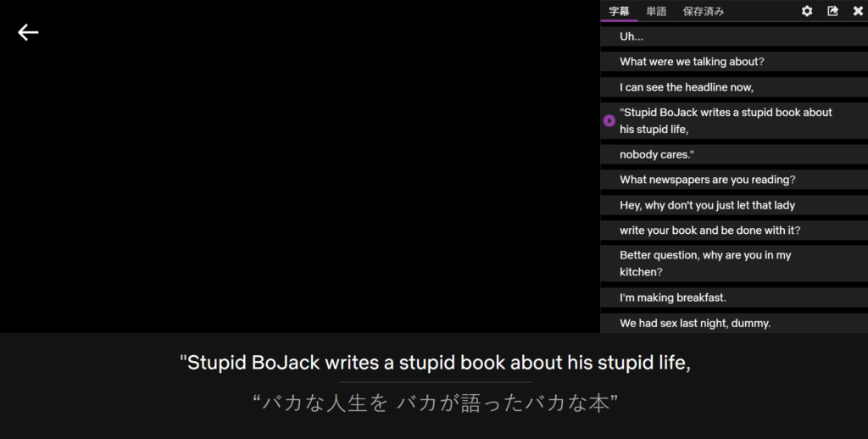
Task: Jump to the "nobody cares." subtitle
Action: tap(657, 155)
